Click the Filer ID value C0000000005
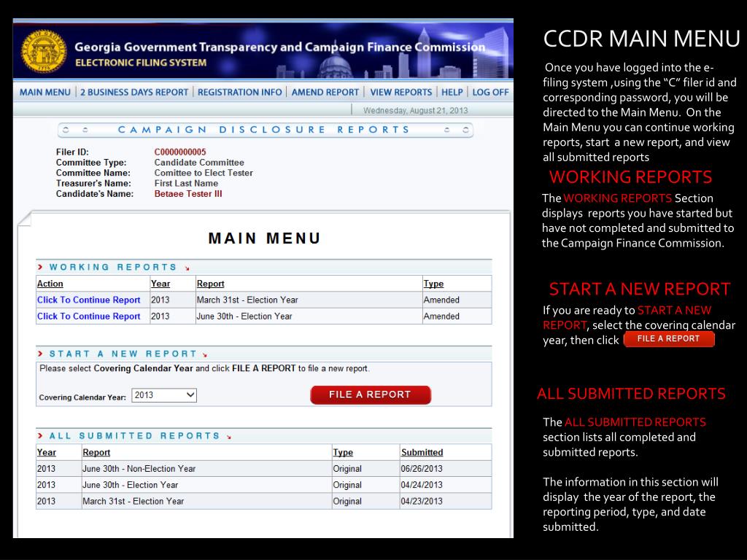 click(180, 152)
